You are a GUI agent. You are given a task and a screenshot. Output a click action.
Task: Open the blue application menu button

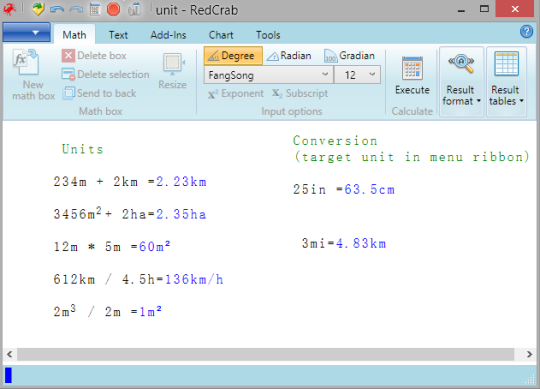click(27, 33)
